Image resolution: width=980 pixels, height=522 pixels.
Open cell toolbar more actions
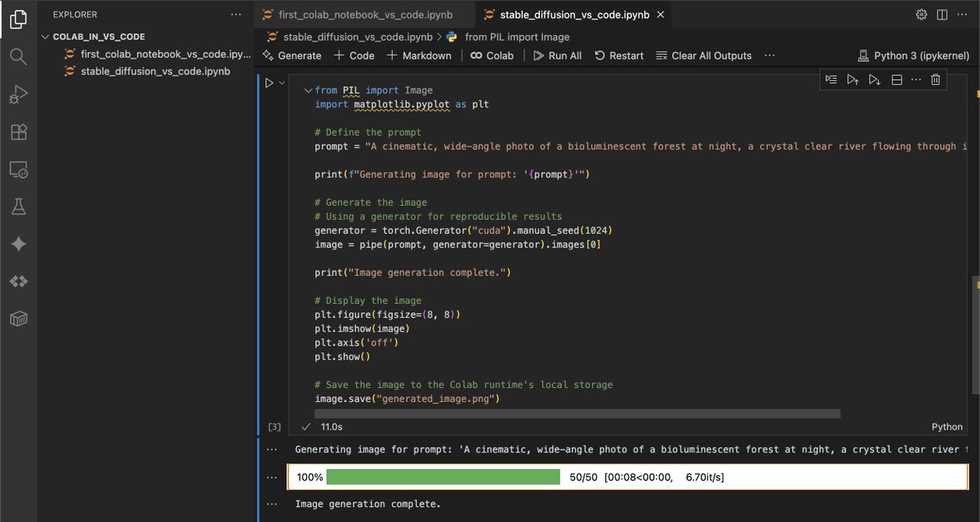point(915,79)
